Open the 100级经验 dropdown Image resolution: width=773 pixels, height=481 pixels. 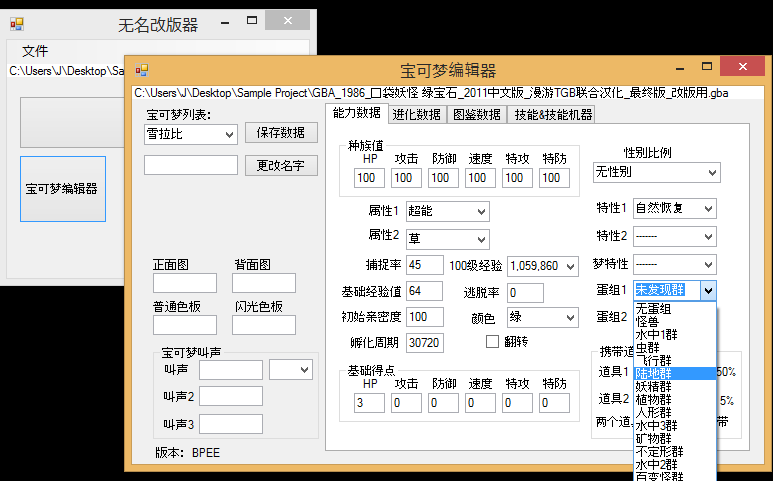click(543, 266)
